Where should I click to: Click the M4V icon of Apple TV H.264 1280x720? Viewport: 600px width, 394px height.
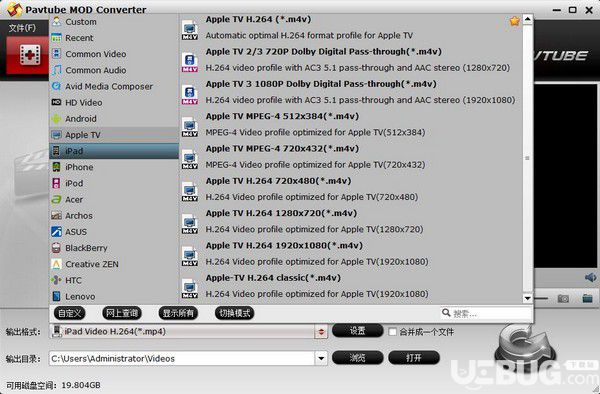click(x=190, y=224)
